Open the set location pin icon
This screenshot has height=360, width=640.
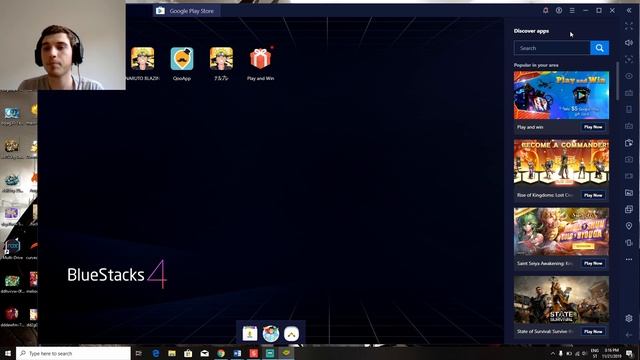[x=629, y=226]
